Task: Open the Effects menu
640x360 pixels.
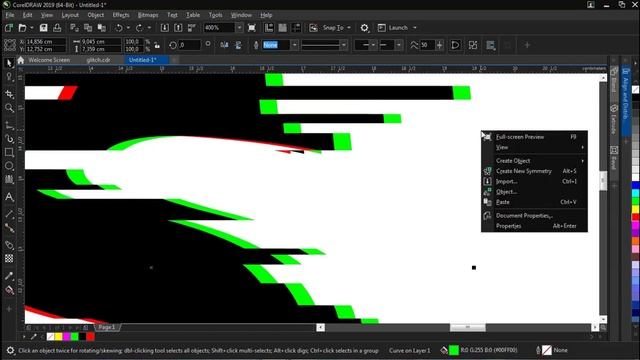Action: point(121,15)
